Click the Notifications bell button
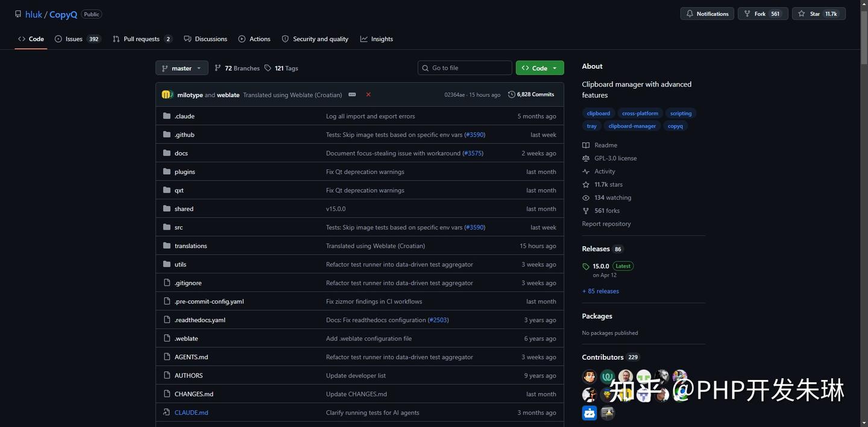This screenshot has height=427, width=868. click(707, 14)
